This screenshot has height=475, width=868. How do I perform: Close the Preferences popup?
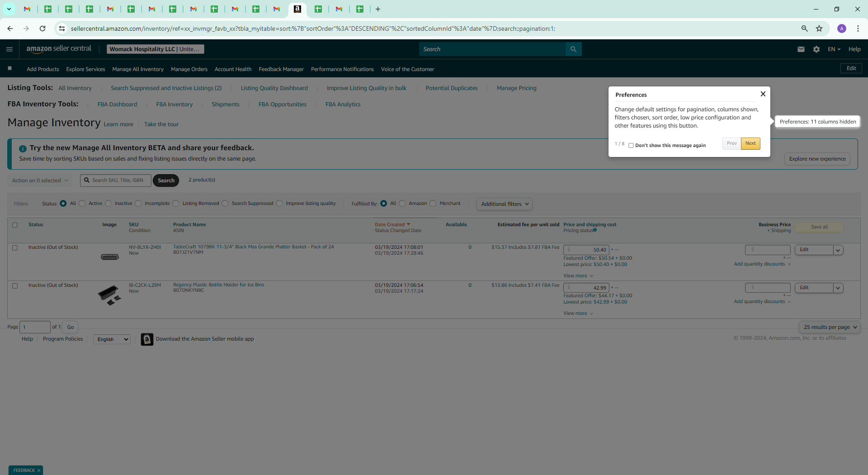(763, 94)
